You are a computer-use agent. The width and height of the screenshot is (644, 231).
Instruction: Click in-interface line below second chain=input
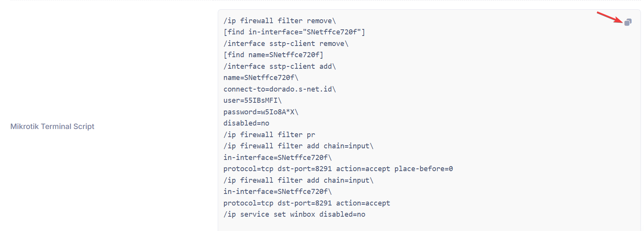[278, 192]
